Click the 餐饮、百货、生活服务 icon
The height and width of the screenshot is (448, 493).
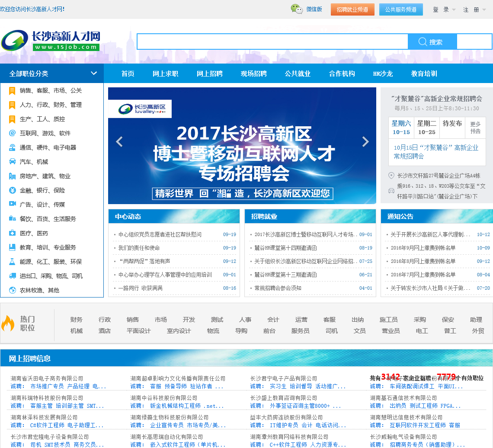coord(12,218)
